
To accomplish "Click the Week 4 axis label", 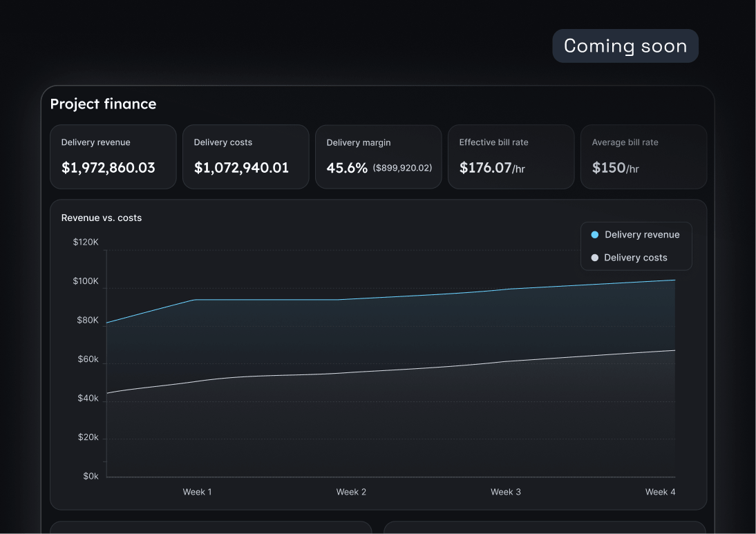I will tap(660, 492).
